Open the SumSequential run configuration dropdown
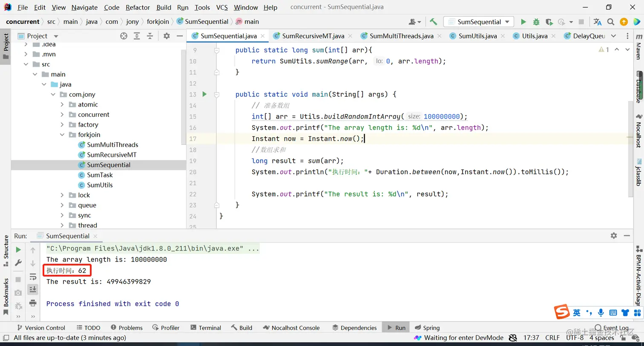This screenshot has height=346, width=644. pyautogui.click(x=479, y=22)
